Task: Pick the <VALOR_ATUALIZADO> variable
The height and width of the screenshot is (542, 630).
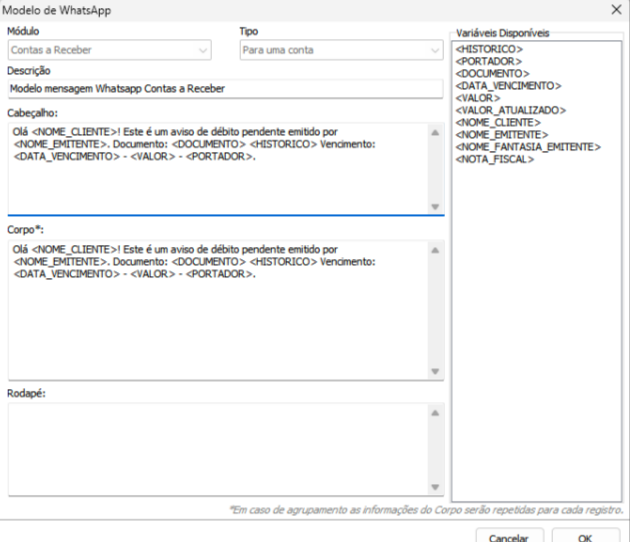Action: 509,110
